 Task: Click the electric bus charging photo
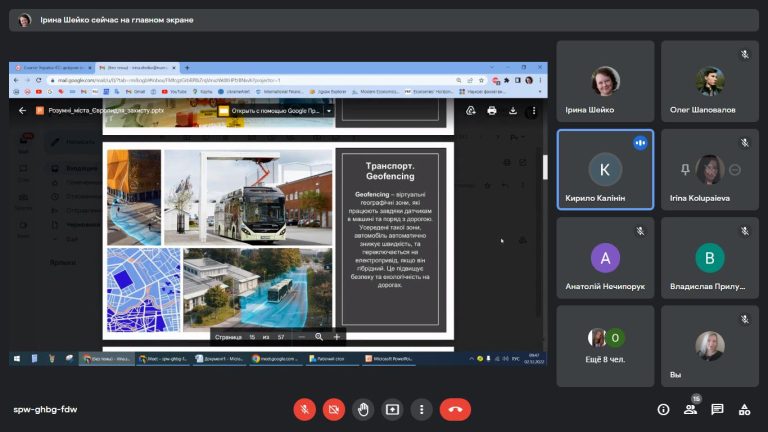point(248,197)
